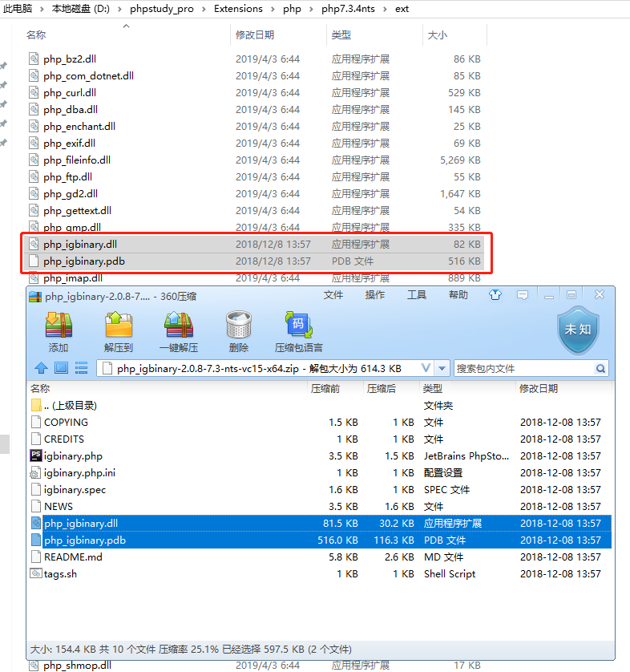Click the 360压缩 app icon in title bar
The width and height of the screenshot is (630, 672).
35,296
